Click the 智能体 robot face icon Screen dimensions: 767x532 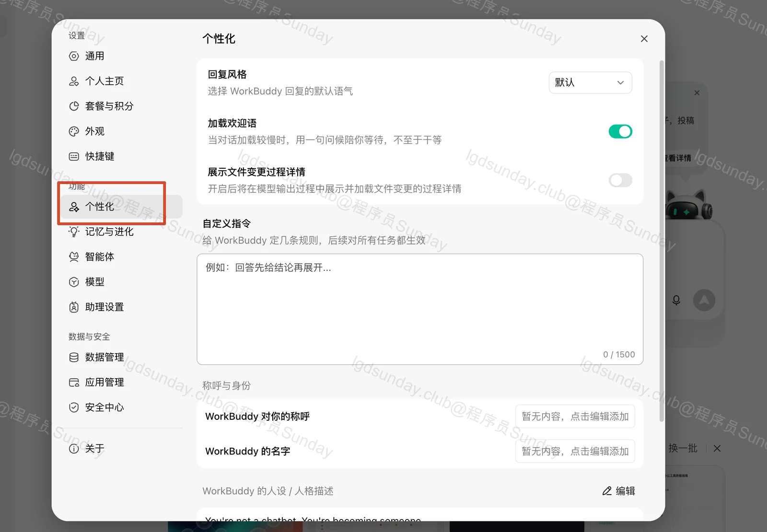coord(74,257)
